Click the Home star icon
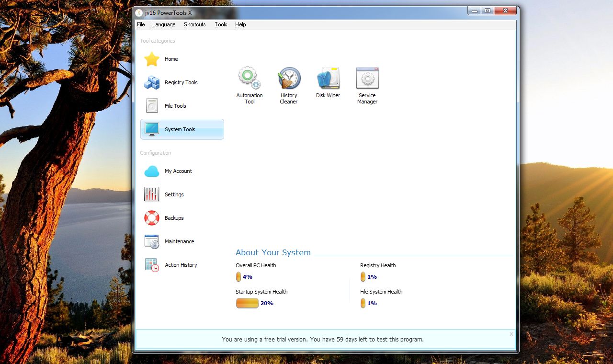The width and height of the screenshot is (613, 364). coord(152,59)
